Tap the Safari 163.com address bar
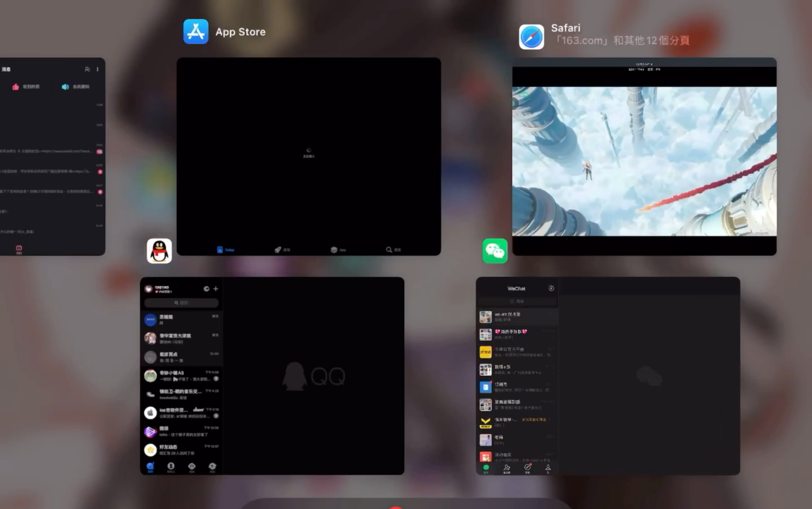This screenshot has height=509, width=812. click(644, 64)
